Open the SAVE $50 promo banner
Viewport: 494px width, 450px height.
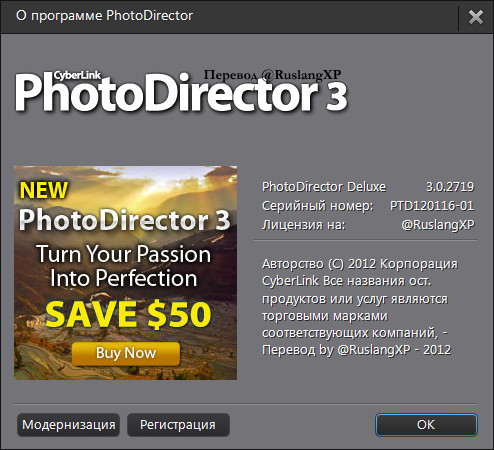(125, 273)
